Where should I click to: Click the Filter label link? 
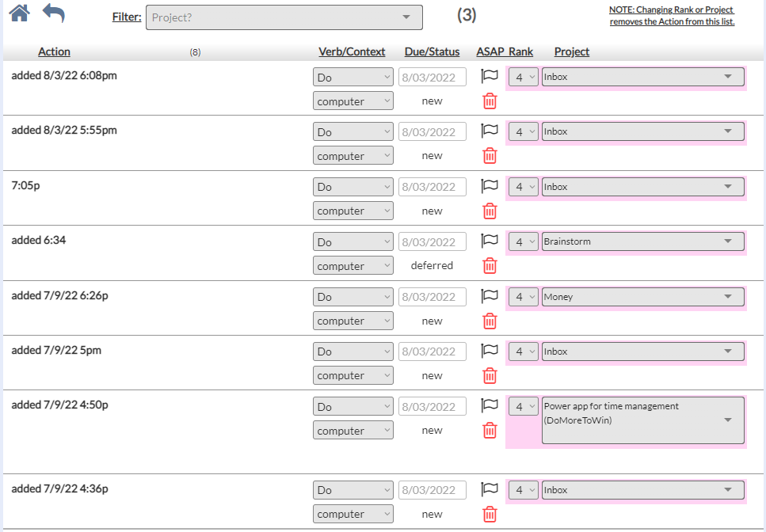(x=127, y=17)
